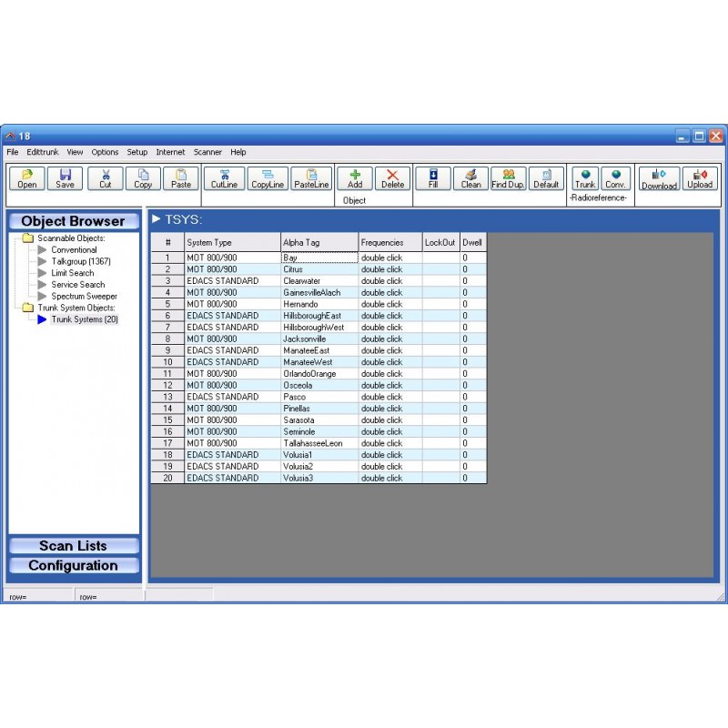Open a file using the Open toolbar icon
Image resolution: width=728 pixels, height=728 pixels.
pos(25,178)
